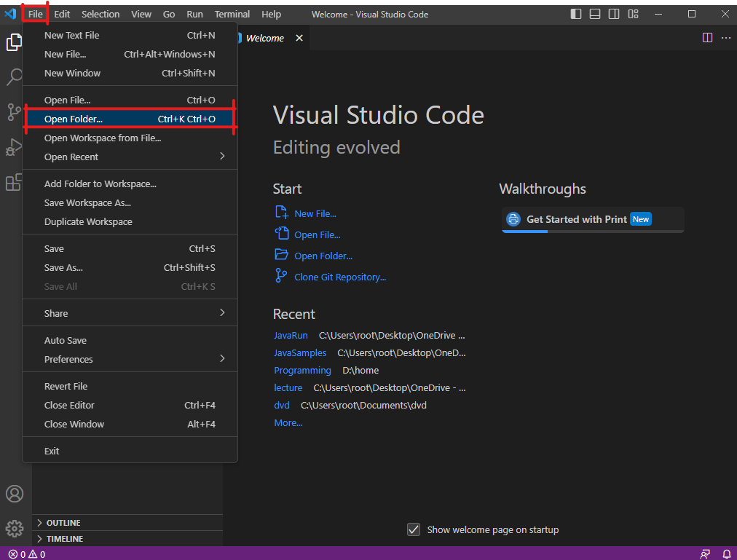
Task: Open the Extensions view icon
Action: [x=14, y=182]
